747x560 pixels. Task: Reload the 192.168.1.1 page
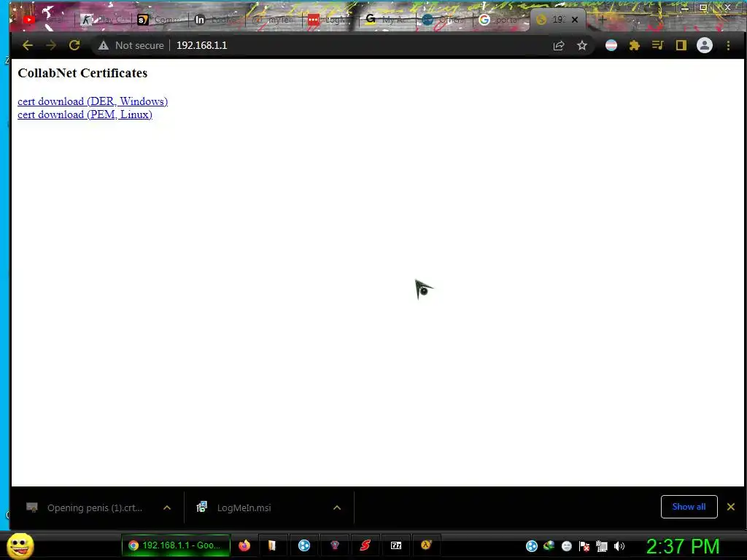pyautogui.click(x=74, y=45)
